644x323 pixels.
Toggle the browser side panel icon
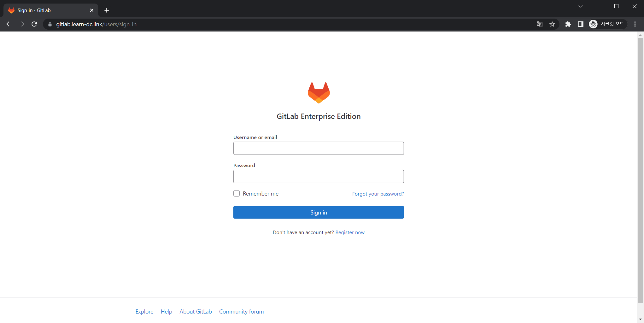(580, 24)
